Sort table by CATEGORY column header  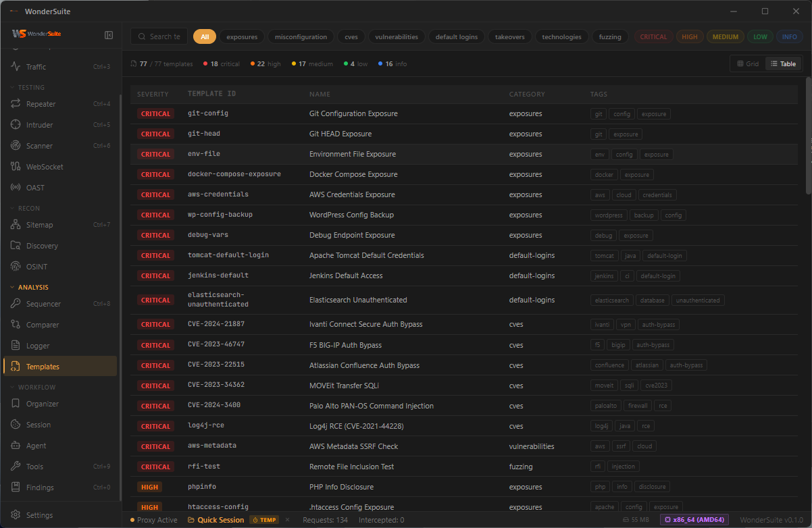tap(527, 94)
